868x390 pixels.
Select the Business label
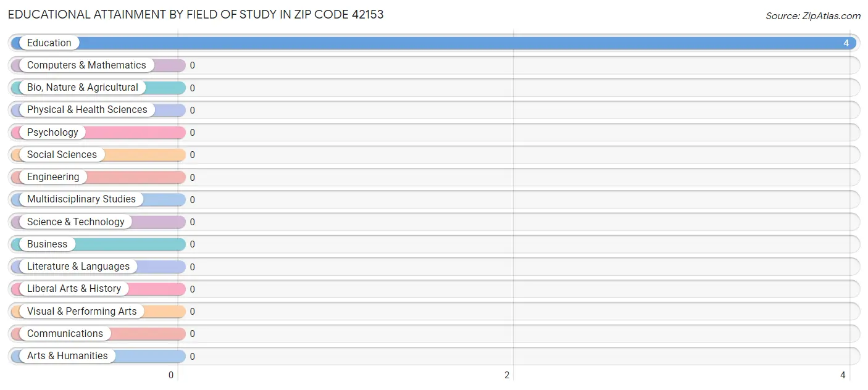pyautogui.click(x=47, y=244)
